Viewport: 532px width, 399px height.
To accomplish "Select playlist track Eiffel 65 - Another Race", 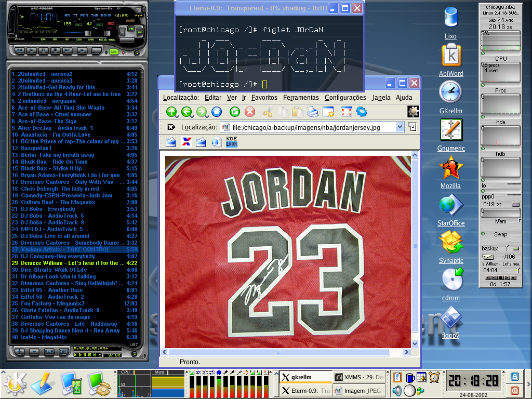I will (x=74, y=290).
